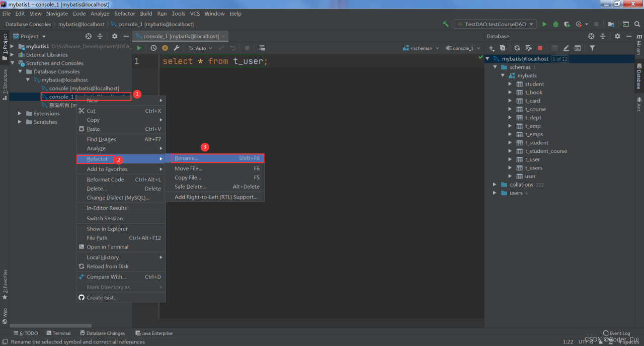The height and width of the screenshot is (346, 644).
Task: Open the Terminal tool window
Action: coord(58,333)
